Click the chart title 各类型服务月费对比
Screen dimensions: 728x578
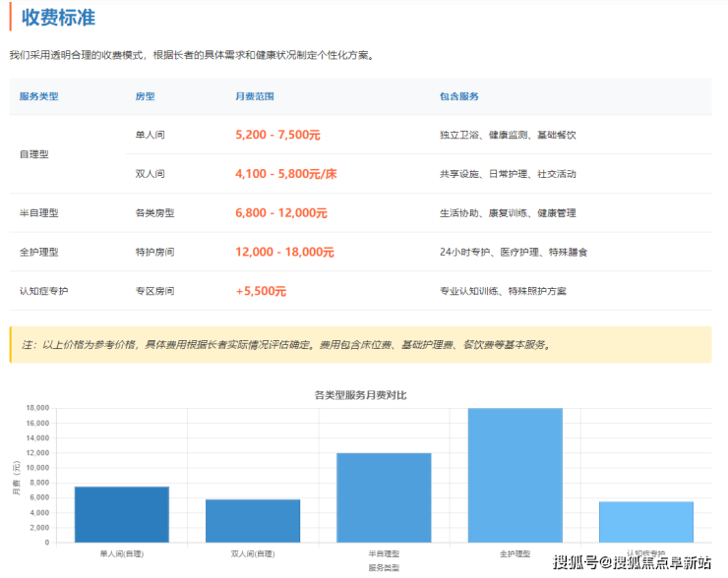coord(360,394)
